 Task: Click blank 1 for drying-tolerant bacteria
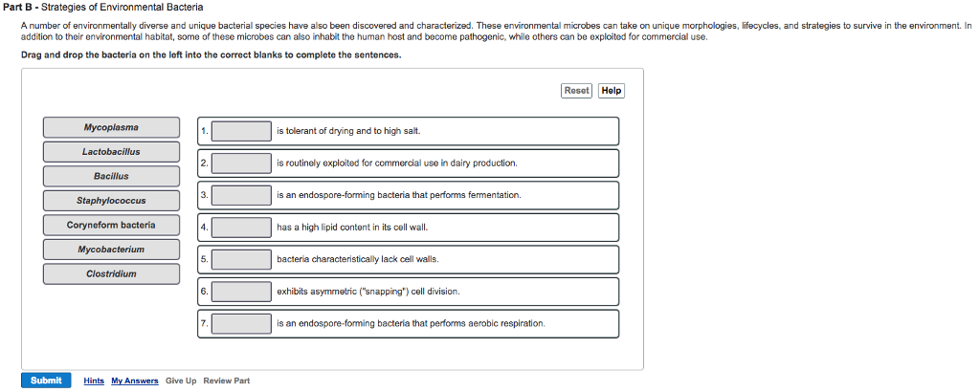coord(241,131)
